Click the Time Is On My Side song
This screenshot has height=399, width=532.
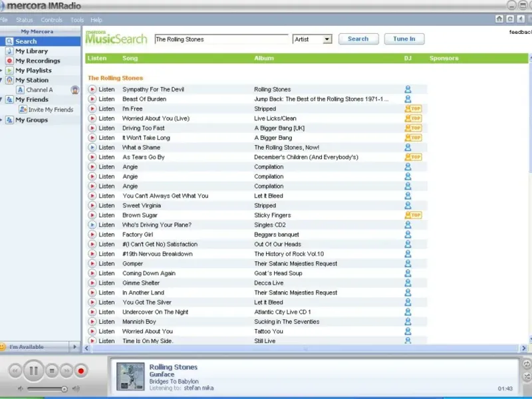tap(148, 341)
